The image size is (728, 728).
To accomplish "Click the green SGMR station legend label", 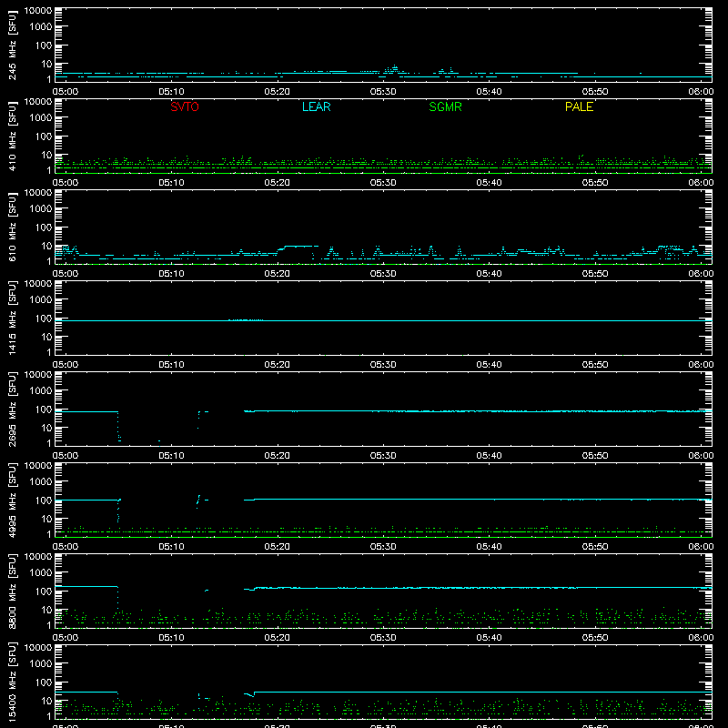I will (x=445, y=106).
